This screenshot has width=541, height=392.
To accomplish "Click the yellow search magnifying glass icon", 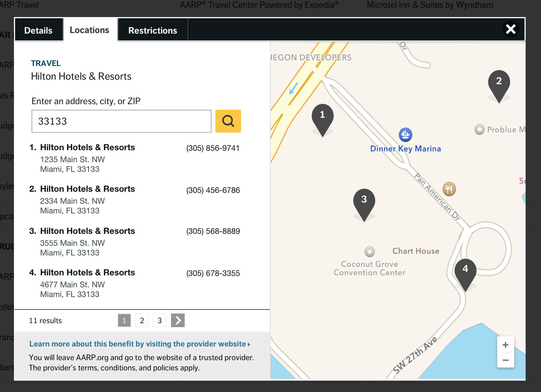I will click(228, 121).
